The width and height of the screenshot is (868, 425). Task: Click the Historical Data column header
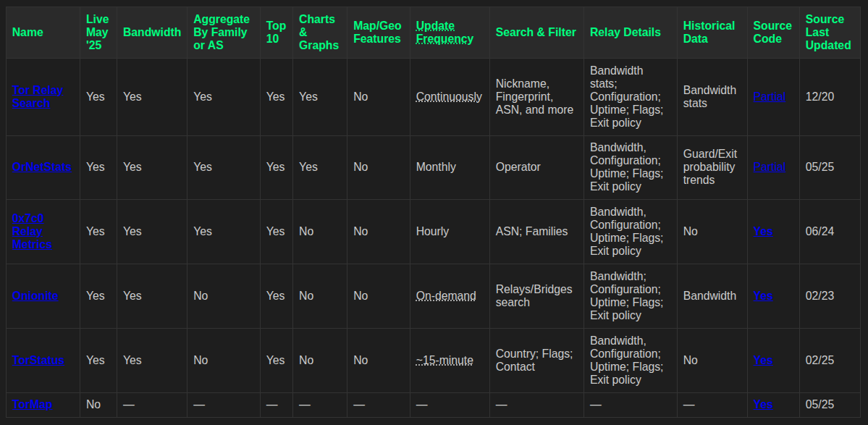(709, 32)
